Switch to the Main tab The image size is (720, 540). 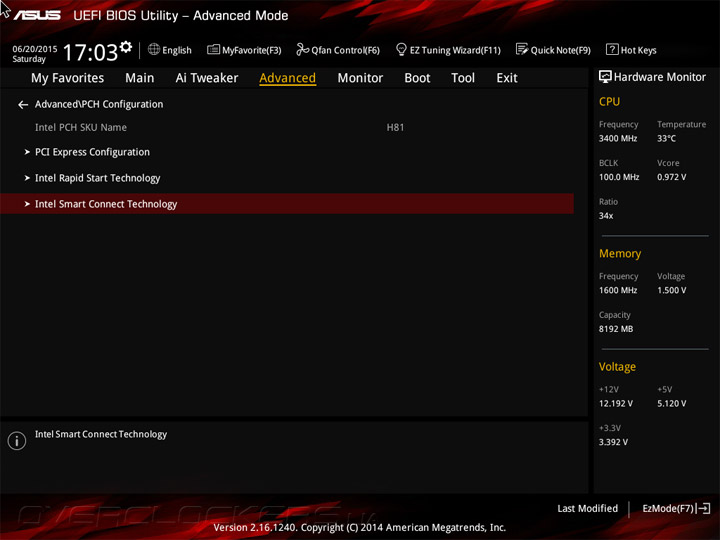tap(140, 78)
